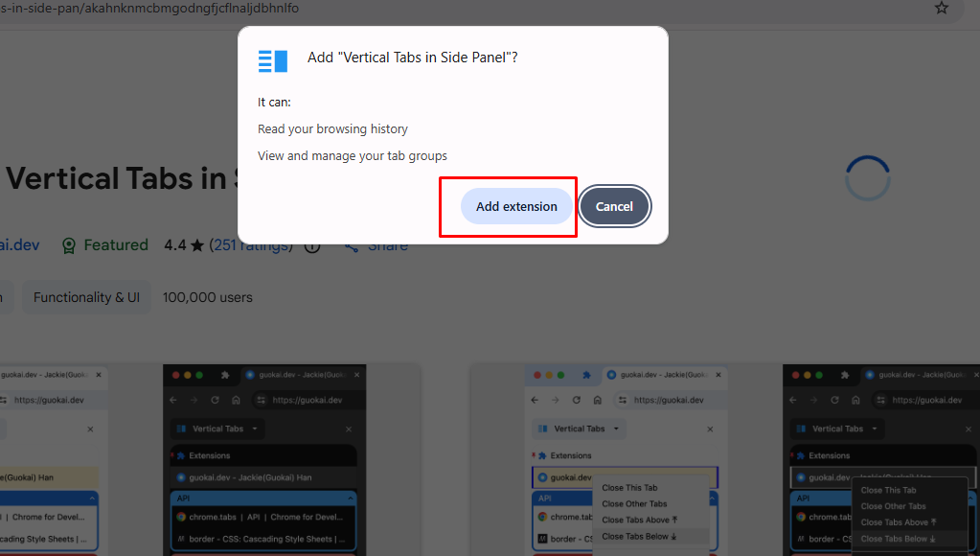Click the Featured badge icon
This screenshot has width=980, height=556.
[69, 245]
